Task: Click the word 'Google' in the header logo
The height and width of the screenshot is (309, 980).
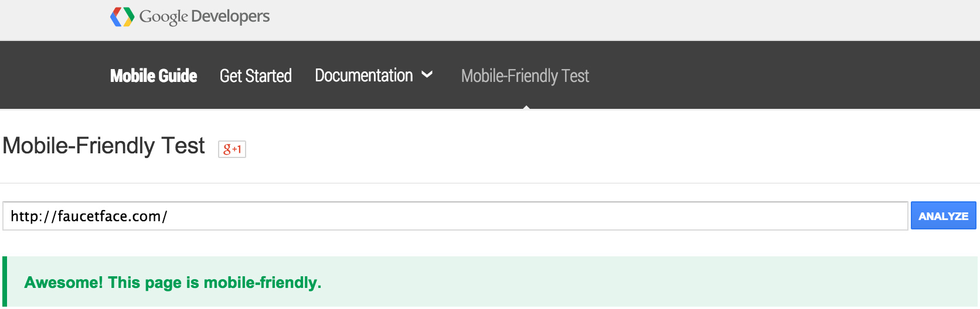Action: pyautogui.click(x=164, y=17)
